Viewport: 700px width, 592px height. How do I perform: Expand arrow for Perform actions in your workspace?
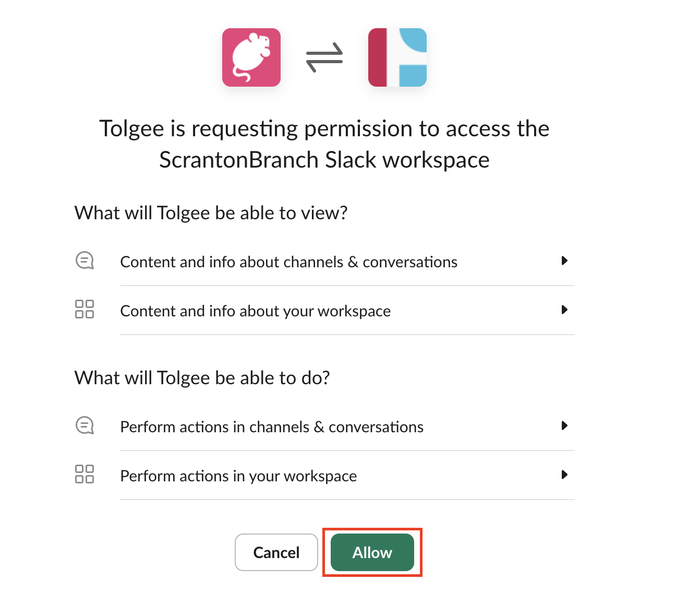pos(564,475)
